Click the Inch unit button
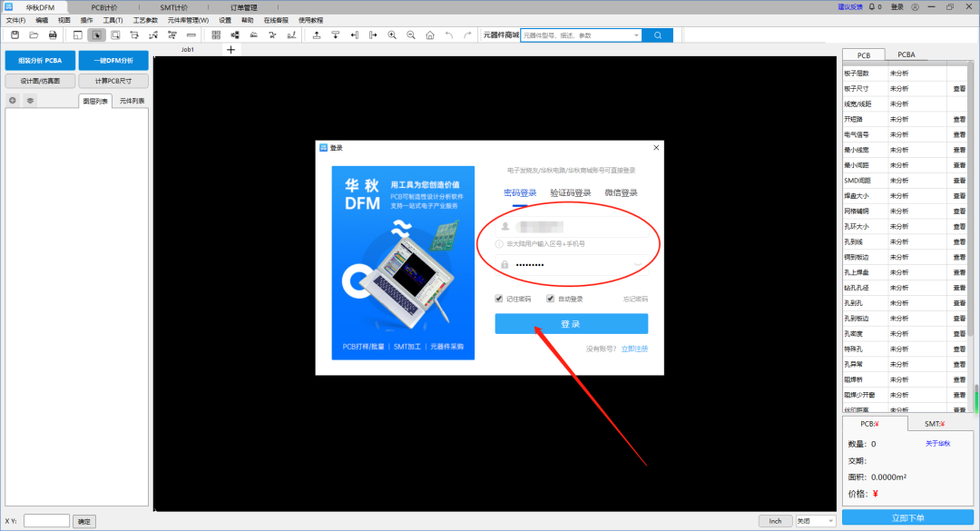Viewport: 980px width, 531px height. tap(775, 521)
